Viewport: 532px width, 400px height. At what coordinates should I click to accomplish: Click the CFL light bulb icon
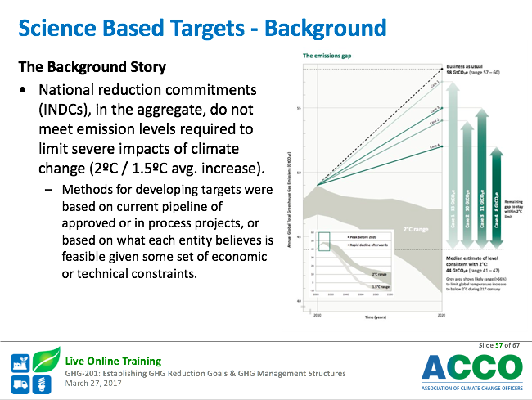[42, 384]
